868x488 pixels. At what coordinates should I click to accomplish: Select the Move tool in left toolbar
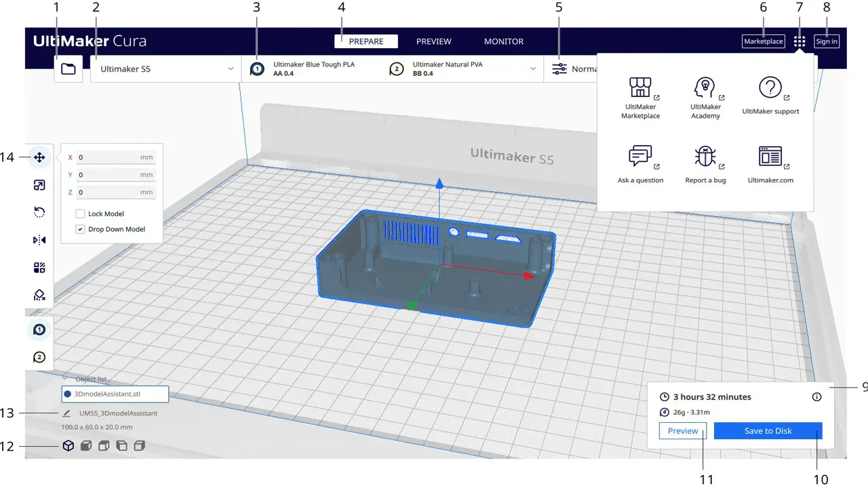39,157
